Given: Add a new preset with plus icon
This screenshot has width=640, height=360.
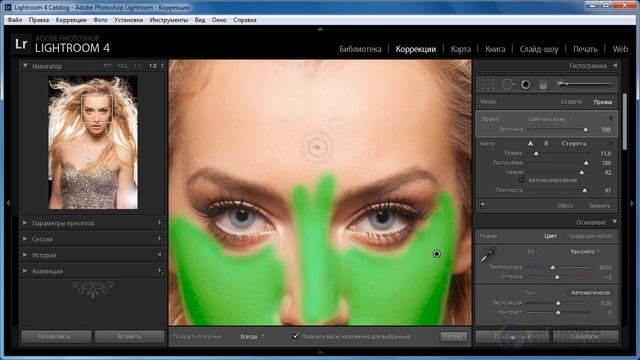Looking at the screenshot, I should 159,223.
